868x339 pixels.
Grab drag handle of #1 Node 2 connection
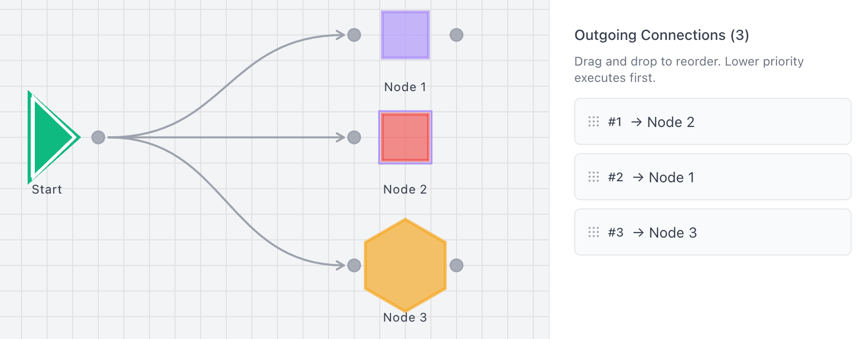pyautogui.click(x=594, y=121)
